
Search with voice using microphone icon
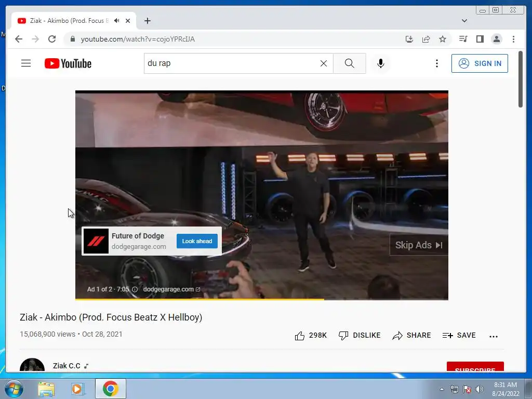pos(381,63)
